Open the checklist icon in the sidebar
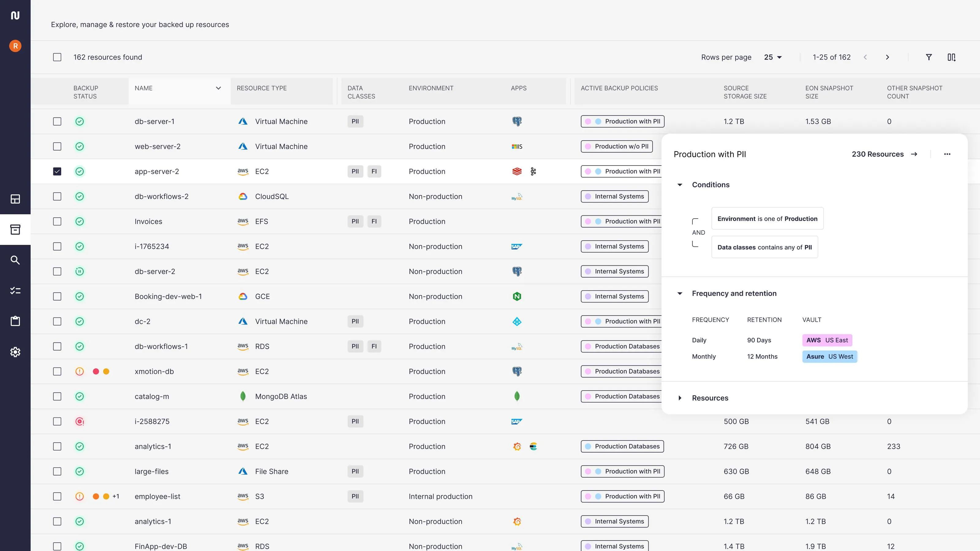Image resolution: width=980 pixels, height=551 pixels. pos(15,290)
